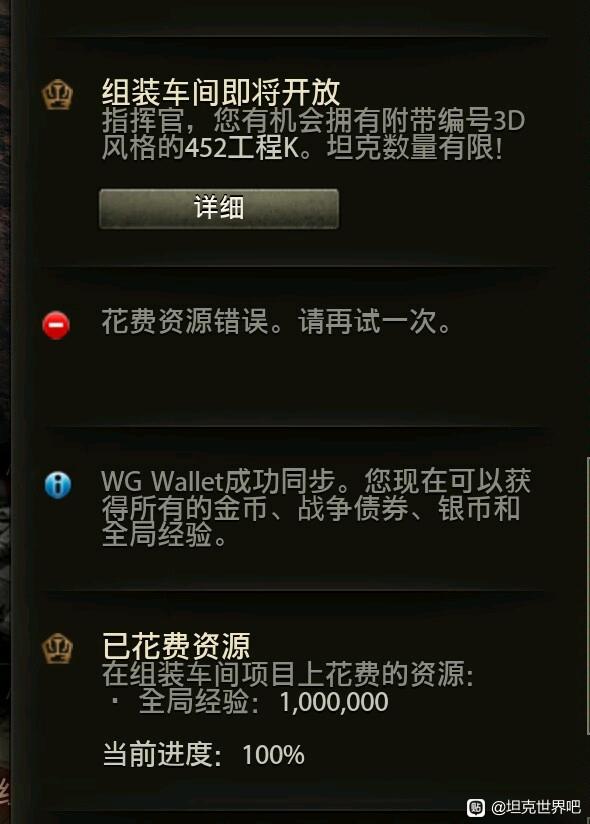590x824 pixels.
Task: Click the 在组装车间项目上花费的资源 line
Action: [288, 674]
